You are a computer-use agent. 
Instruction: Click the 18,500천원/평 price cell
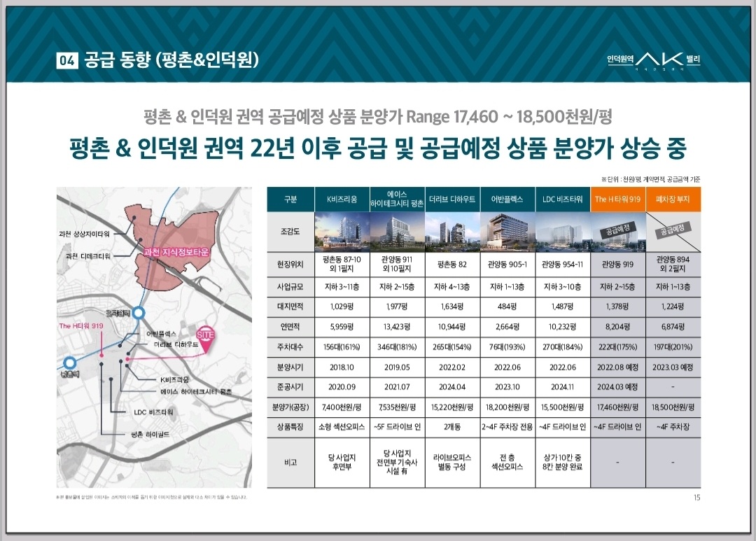(x=673, y=407)
